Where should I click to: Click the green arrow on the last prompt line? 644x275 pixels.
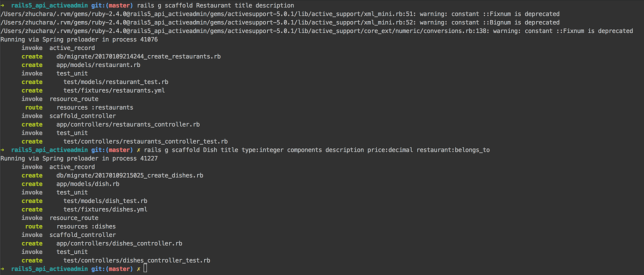[x=2, y=269]
